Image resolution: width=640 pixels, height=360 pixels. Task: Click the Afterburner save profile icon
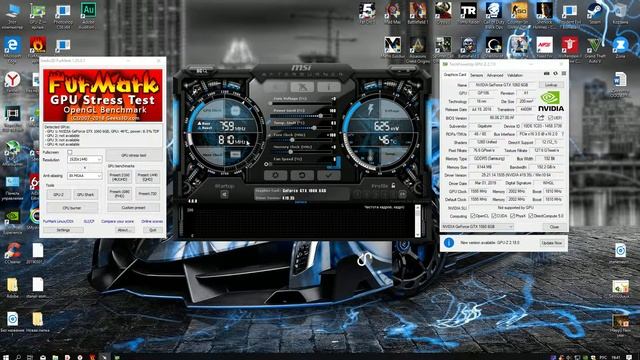pos(402,195)
